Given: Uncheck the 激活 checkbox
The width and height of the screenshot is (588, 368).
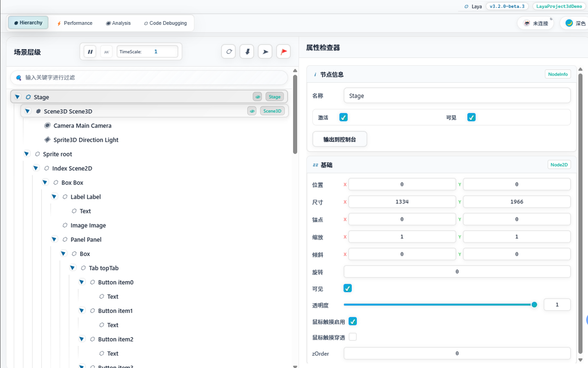Looking at the screenshot, I should coord(344,117).
